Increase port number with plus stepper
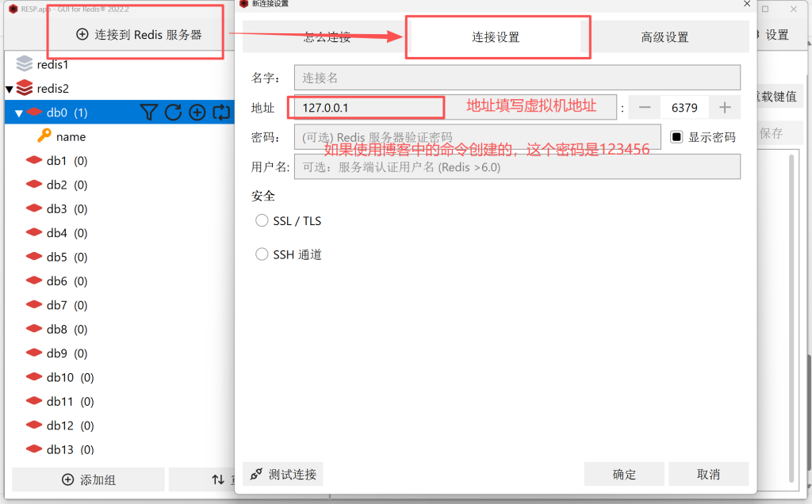The width and height of the screenshot is (812, 504). (725, 107)
